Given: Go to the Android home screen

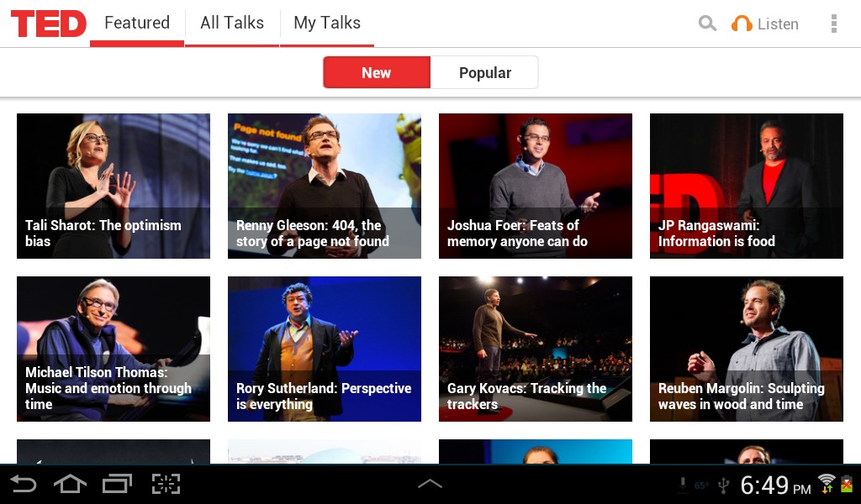Looking at the screenshot, I should (x=70, y=484).
